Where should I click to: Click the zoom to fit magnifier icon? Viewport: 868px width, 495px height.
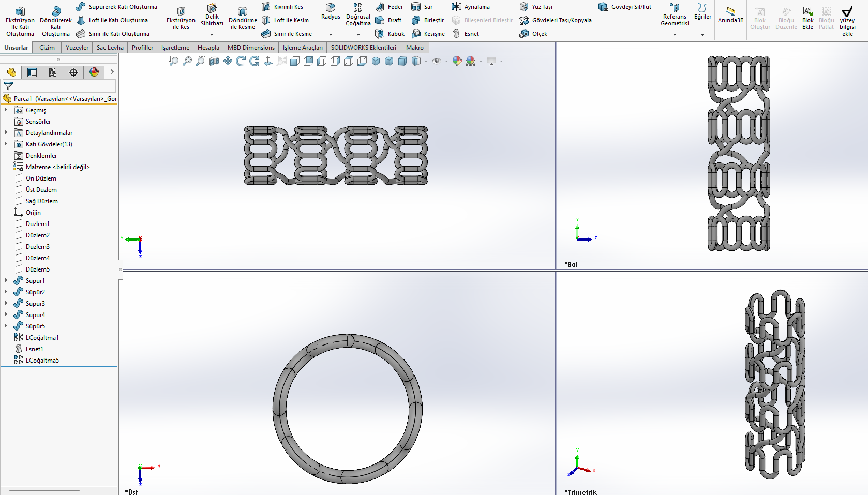(x=174, y=61)
